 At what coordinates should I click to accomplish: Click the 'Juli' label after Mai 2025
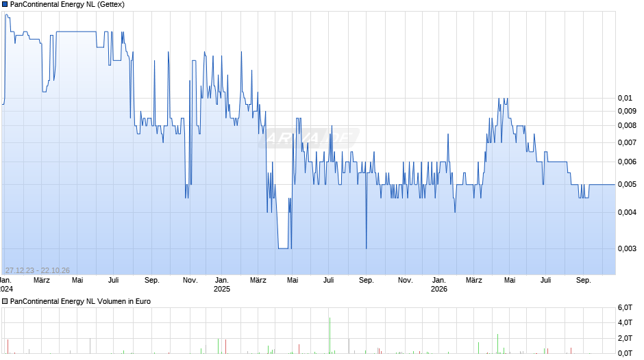(x=329, y=281)
